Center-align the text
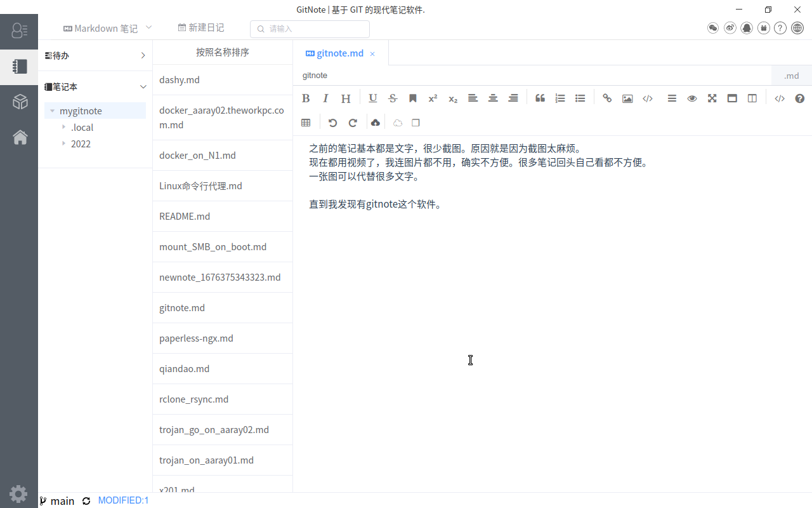 click(x=493, y=98)
